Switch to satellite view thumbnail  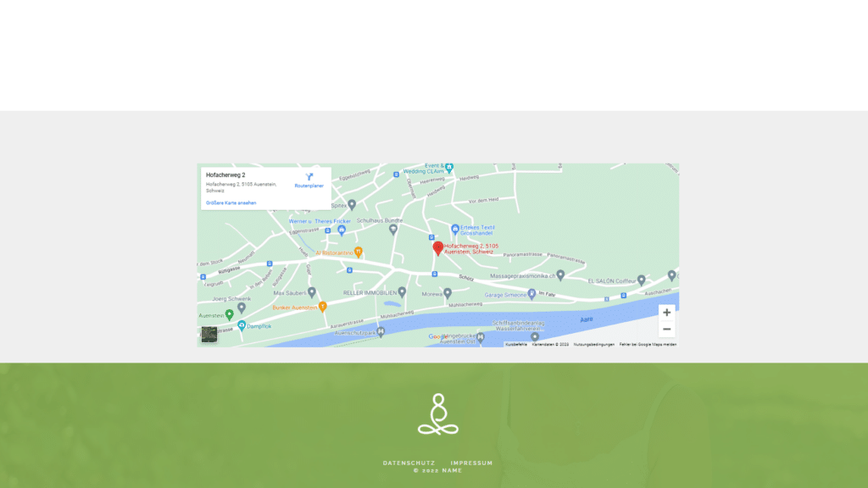[209, 334]
